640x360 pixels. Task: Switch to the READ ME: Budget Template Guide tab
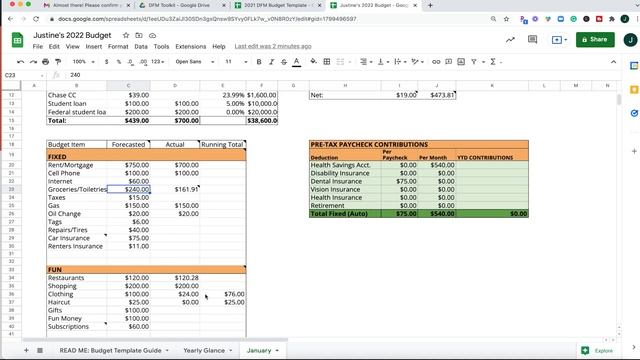tap(110, 351)
